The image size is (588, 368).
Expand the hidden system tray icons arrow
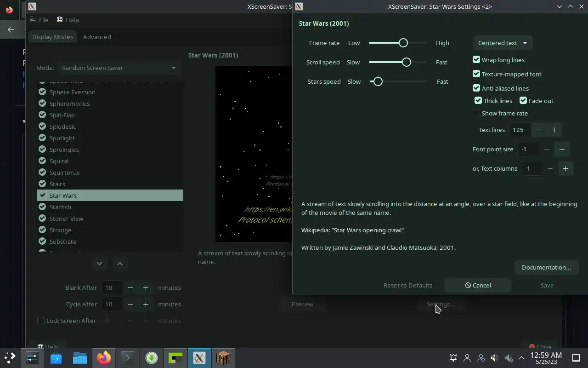tap(521, 357)
